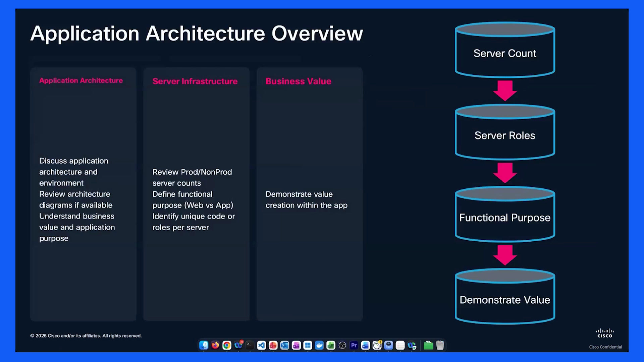Click the Server Count cylinder
The image size is (644, 362).
point(505,50)
